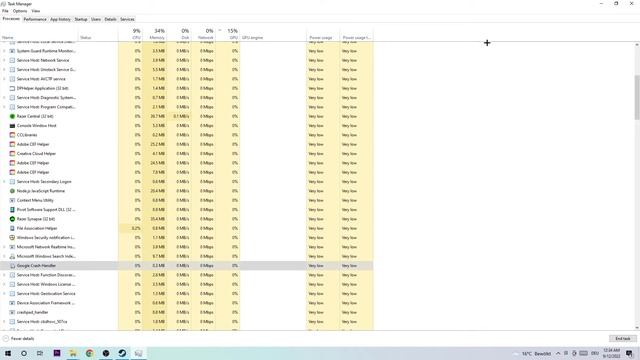640x360 pixels.
Task: Open the Windows Start menu
Action: tap(8, 353)
